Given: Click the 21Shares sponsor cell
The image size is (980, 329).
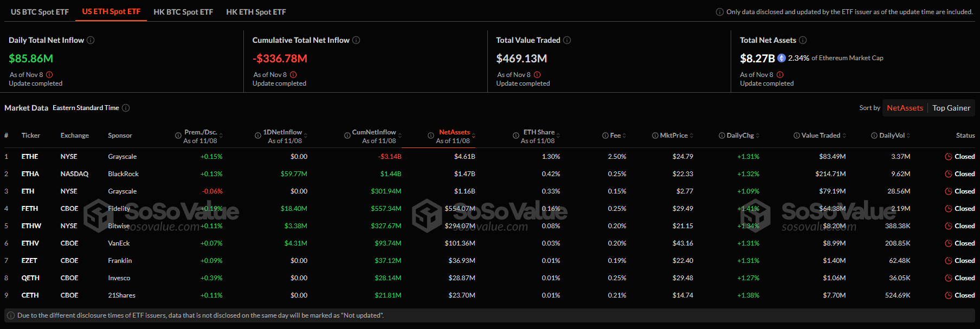Looking at the screenshot, I should click(122, 295).
